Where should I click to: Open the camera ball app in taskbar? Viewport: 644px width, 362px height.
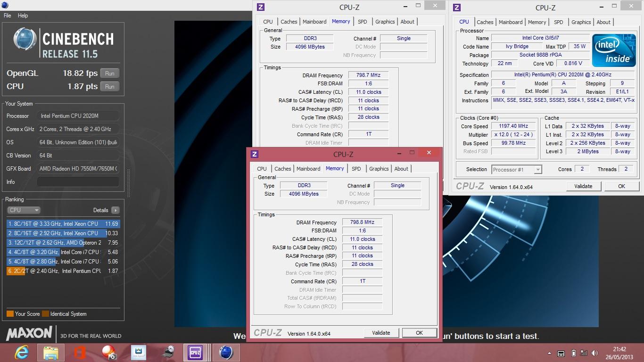coord(109,353)
